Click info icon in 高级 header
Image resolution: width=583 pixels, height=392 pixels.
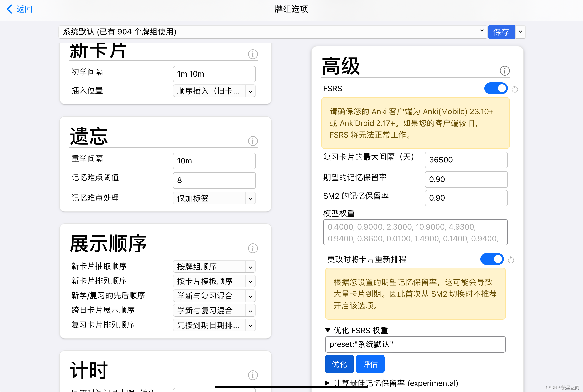[504, 71]
